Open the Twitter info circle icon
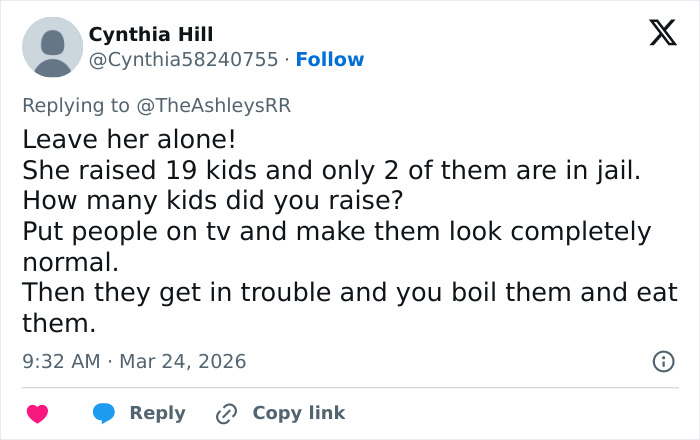The image size is (700, 440). [x=662, y=361]
